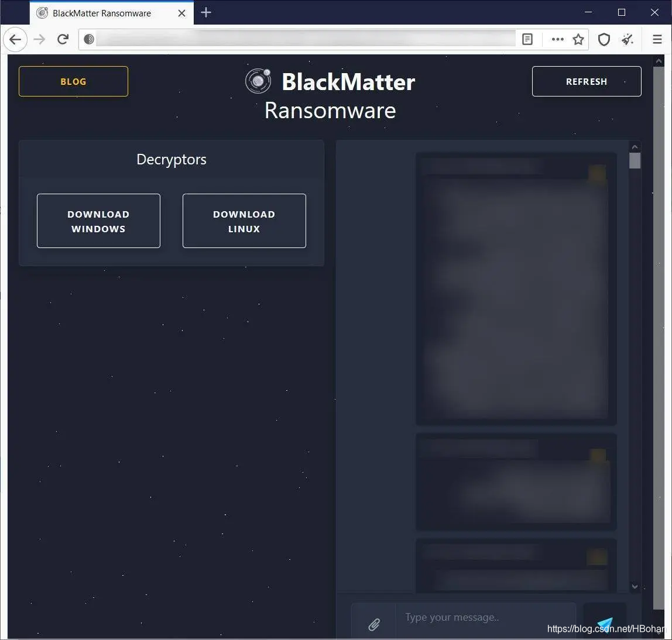Minimize the browser window
Viewport: 672px width, 640px height.
[x=588, y=12]
